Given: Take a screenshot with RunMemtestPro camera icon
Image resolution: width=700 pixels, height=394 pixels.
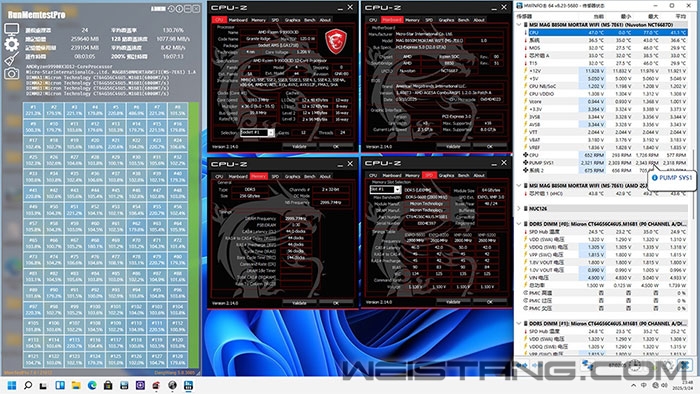Looking at the screenshot, I should pyautogui.click(x=11, y=74).
